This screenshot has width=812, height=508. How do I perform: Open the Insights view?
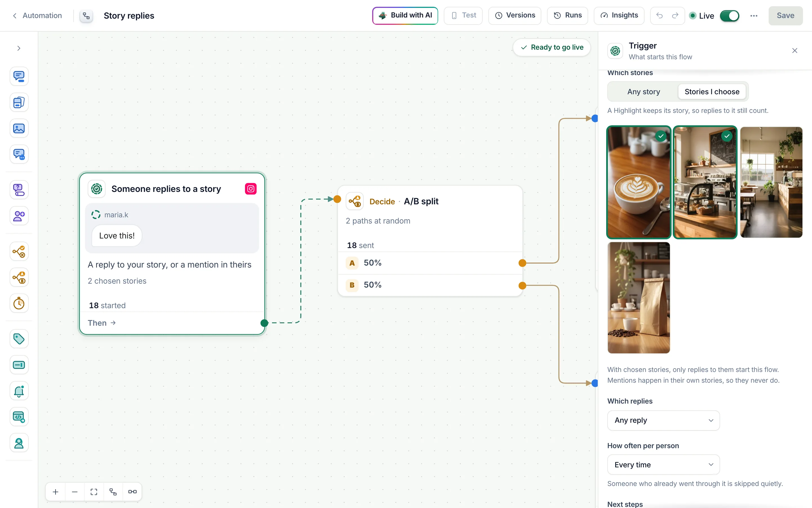[x=619, y=16]
